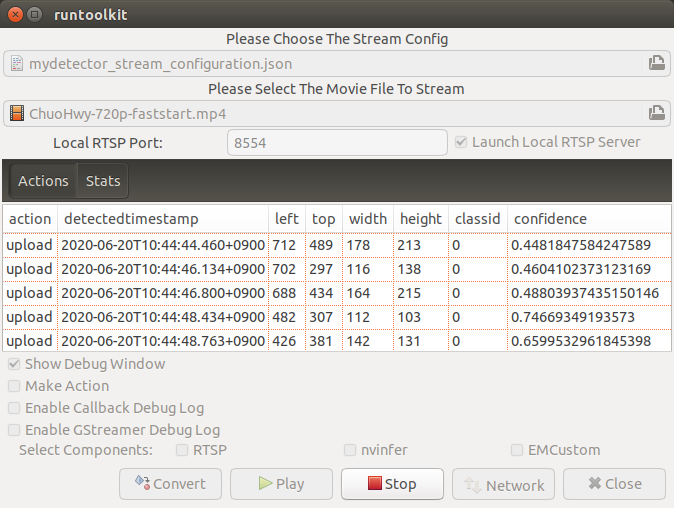Switch to the Stats tab
The width and height of the screenshot is (674, 508).
(x=103, y=181)
